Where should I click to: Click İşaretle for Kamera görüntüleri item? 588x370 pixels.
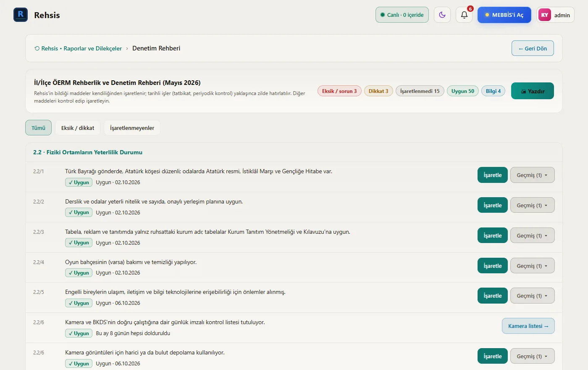tap(493, 356)
